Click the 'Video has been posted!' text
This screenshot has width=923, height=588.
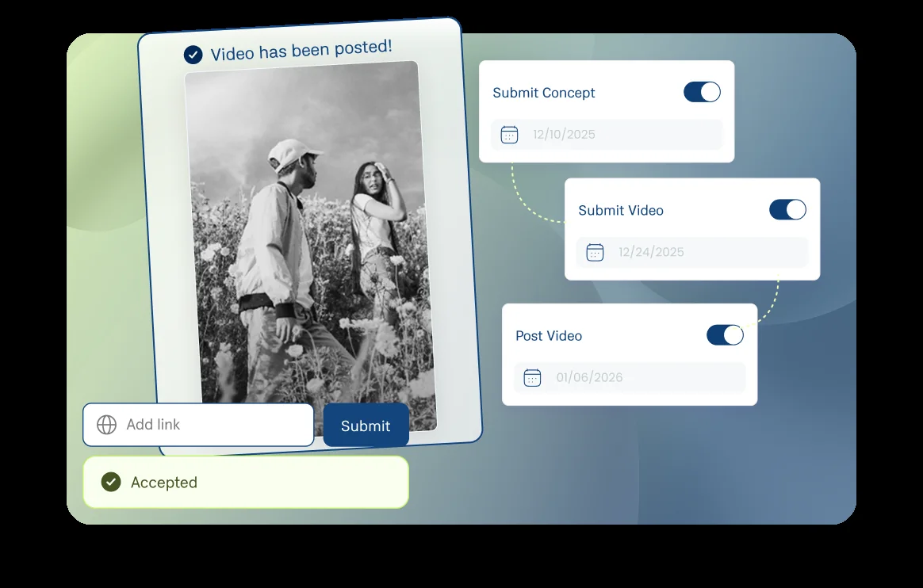[301, 50]
